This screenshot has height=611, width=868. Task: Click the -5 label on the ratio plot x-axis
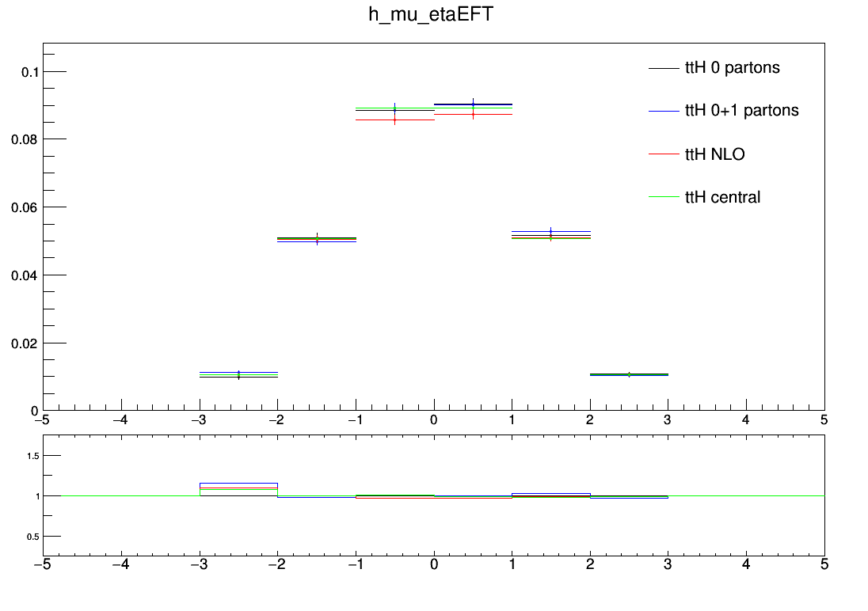pos(43,564)
